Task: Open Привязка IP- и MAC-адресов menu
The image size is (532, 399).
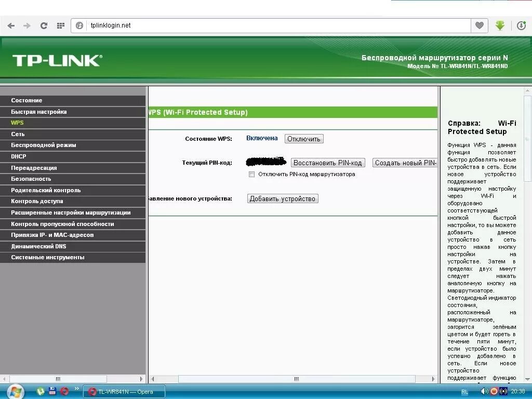Action: point(73,235)
